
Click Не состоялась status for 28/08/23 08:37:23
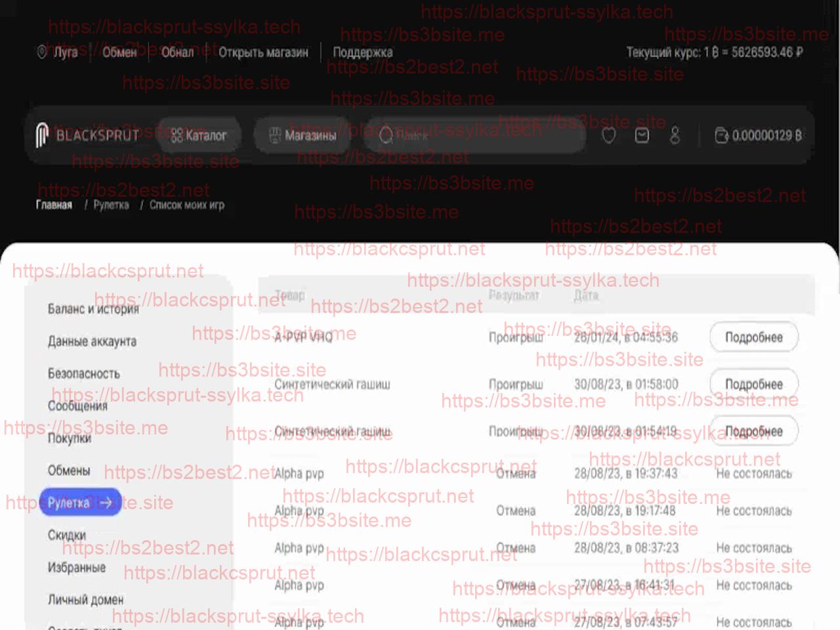click(754, 547)
